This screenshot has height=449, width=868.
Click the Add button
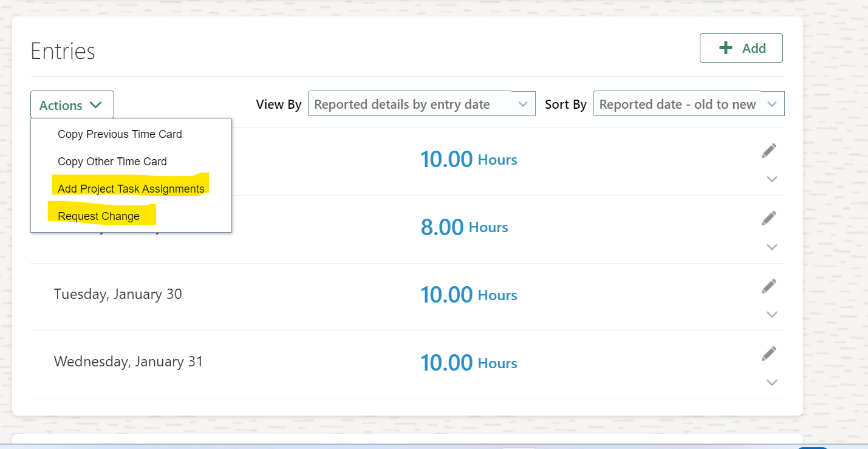pos(741,47)
